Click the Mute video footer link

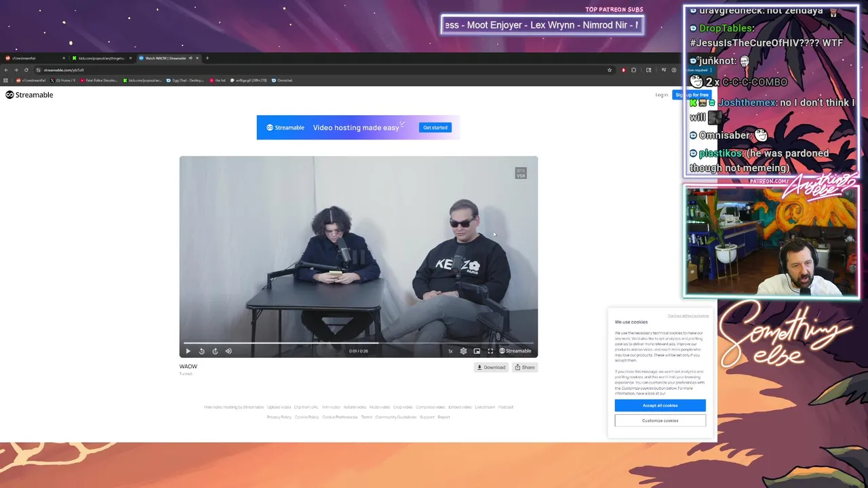(380, 407)
